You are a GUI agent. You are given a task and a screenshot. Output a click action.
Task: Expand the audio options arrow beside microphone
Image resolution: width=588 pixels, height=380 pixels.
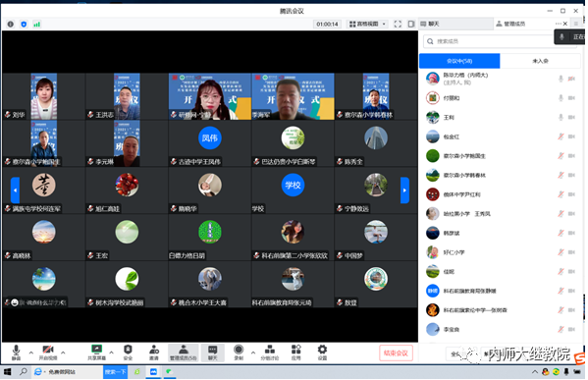coord(31,353)
